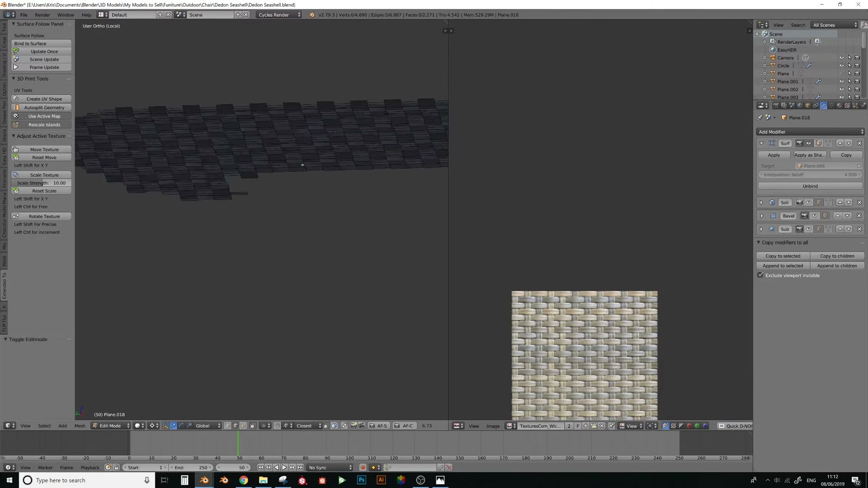Click the blue channel display icon

705,426
